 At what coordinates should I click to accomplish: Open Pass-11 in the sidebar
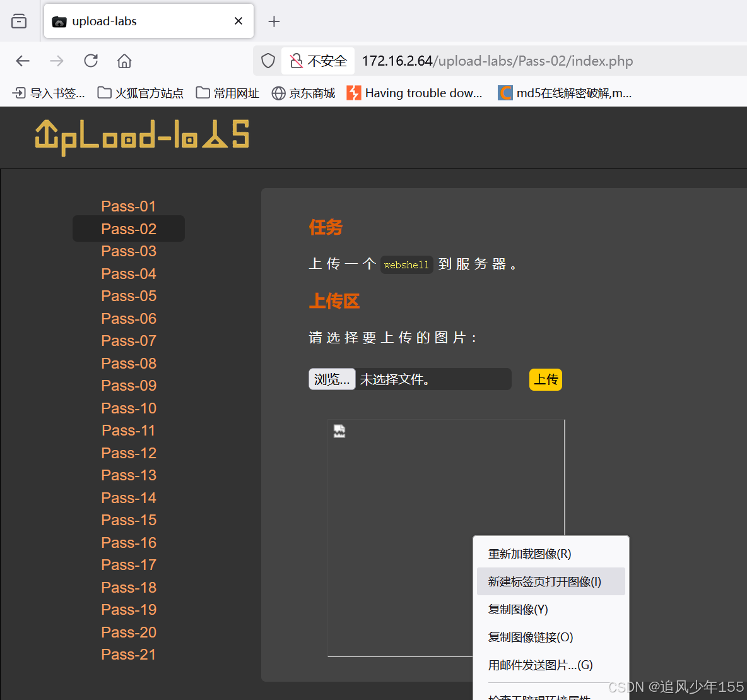pyautogui.click(x=129, y=430)
